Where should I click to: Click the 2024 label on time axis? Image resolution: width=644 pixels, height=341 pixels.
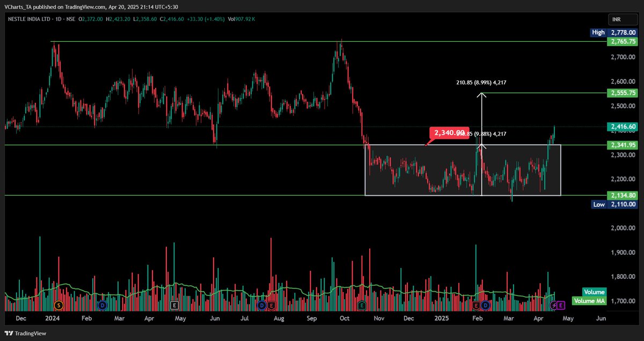point(52,318)
